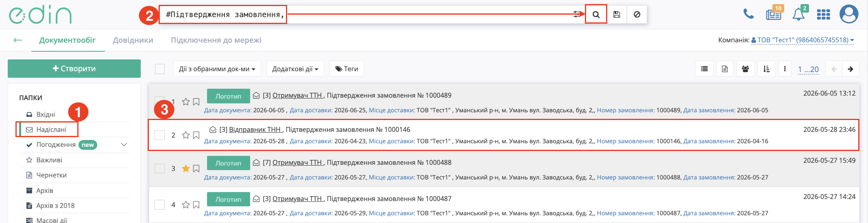Open 'Отримувач ТТН' link in № 1000487 row
Screen dimensions: 868x223
[298, 199]
